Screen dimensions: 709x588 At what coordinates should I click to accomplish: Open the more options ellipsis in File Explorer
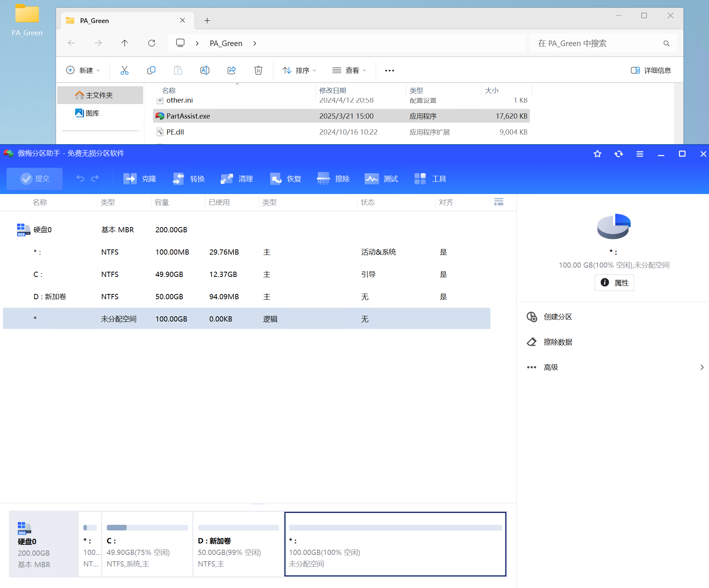pos(390,70)
